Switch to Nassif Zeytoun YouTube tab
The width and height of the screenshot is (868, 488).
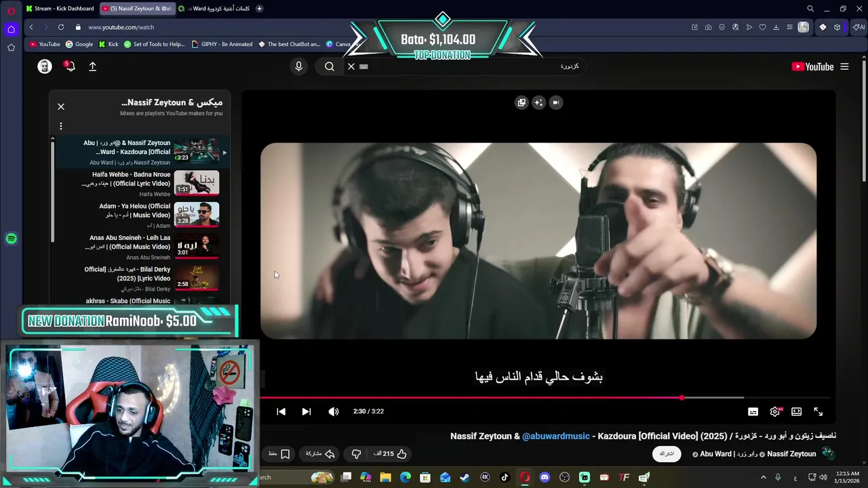[x=136, y=9]
